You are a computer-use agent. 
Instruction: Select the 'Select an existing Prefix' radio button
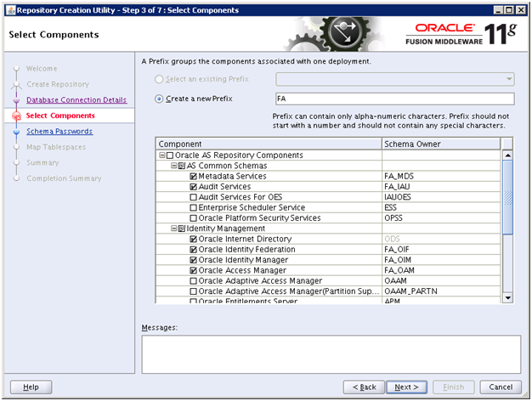coord(159,79)
